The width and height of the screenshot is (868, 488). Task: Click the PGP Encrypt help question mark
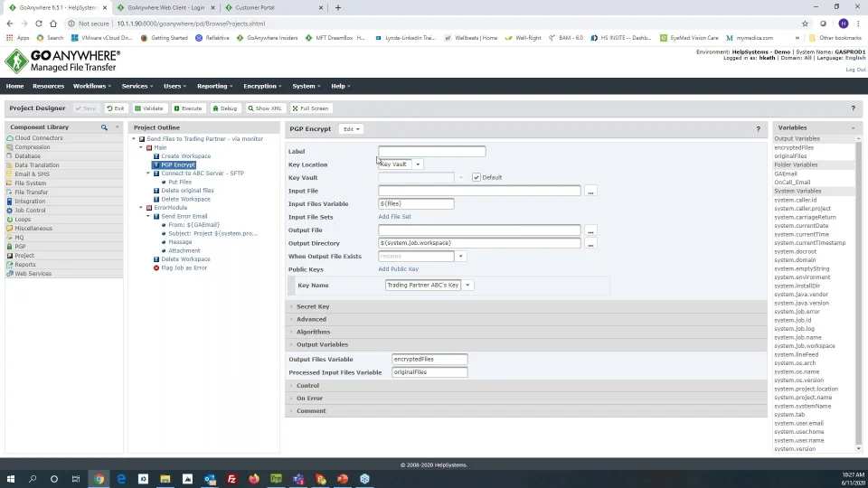758,129
